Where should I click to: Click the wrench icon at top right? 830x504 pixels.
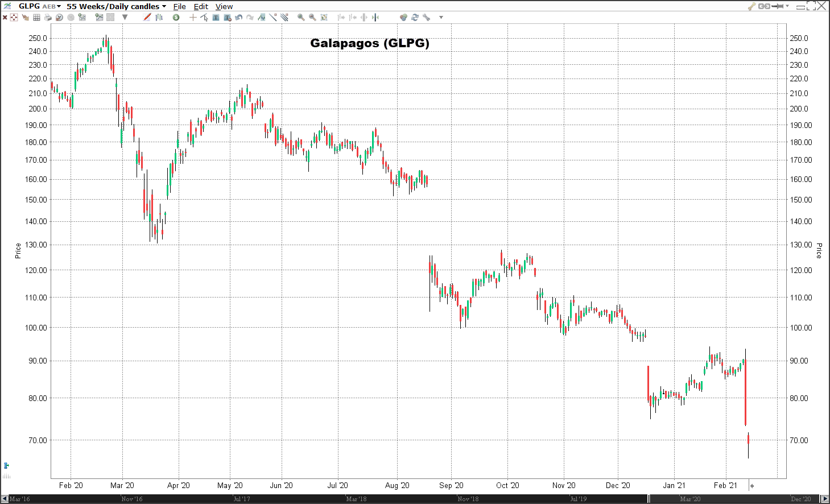point(751,6)
